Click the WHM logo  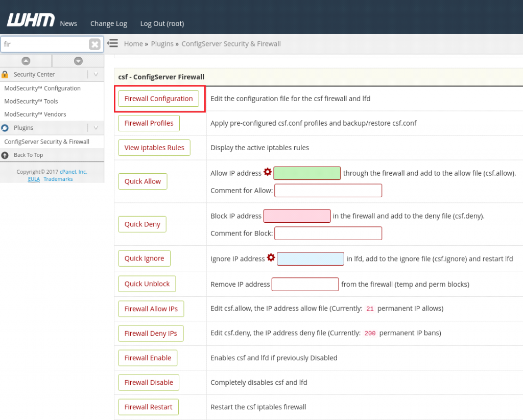point(31,20)
